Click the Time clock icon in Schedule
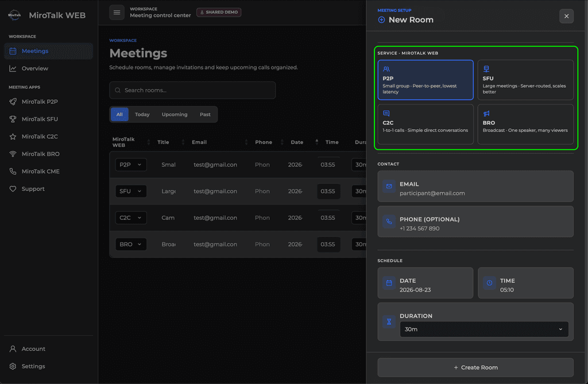This screenshot has width=588, height=384. [489, 283]
